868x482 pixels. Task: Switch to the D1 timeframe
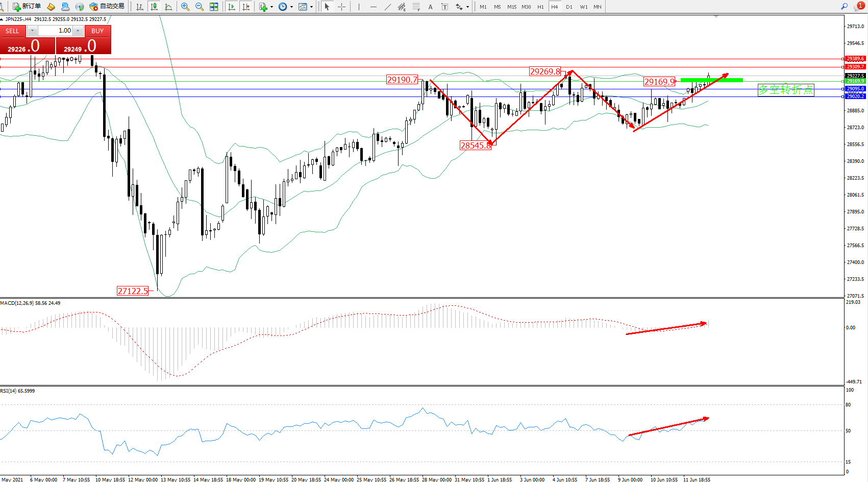pos(569,7)
